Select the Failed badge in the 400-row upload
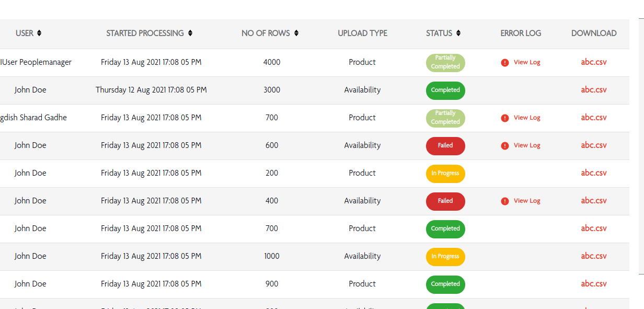 click(x=445, y=201)
